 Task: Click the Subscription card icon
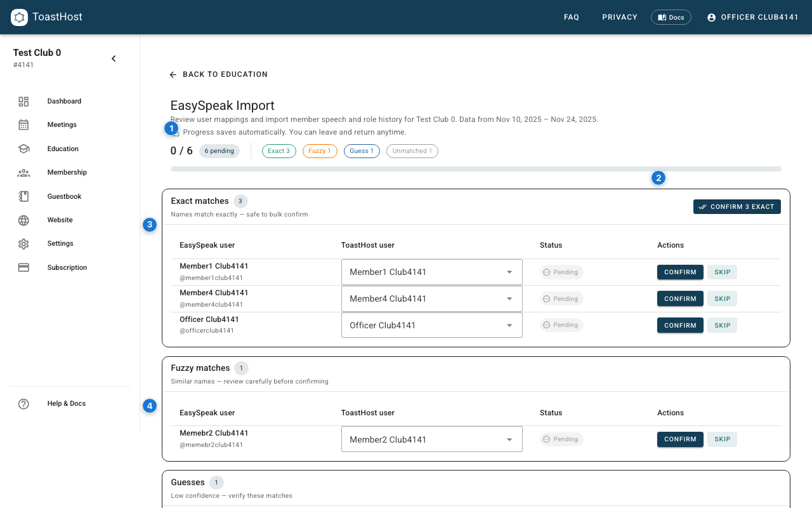(x=23, y=267)
